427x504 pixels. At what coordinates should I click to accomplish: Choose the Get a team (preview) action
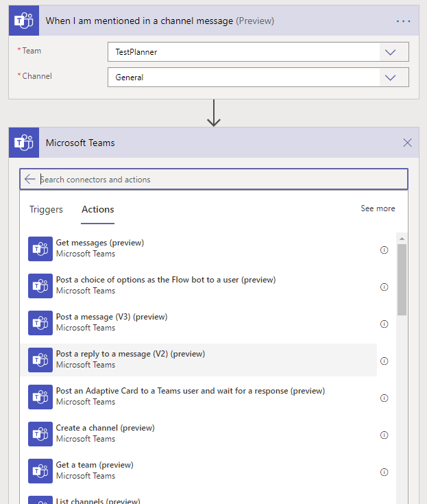(199, 470)
